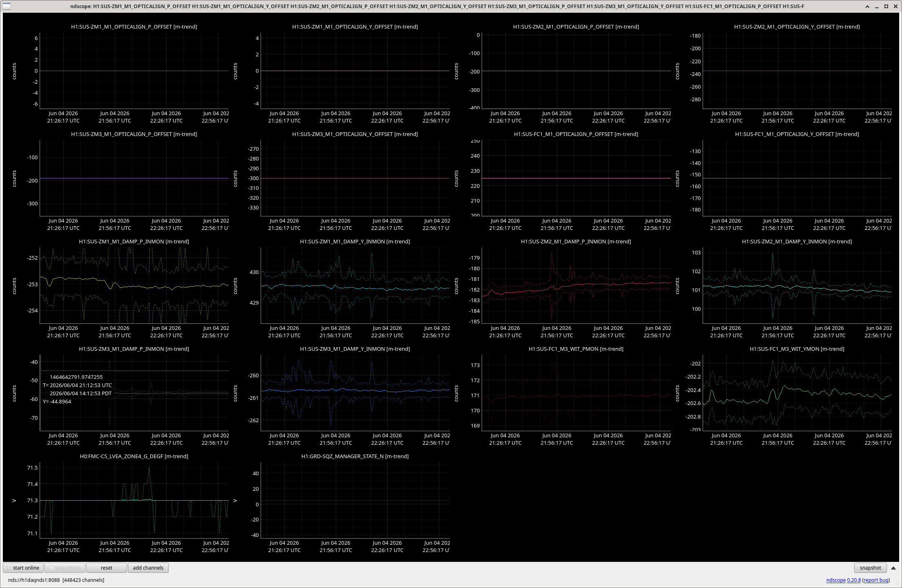Image resolution: width=902 pixels, height=588 pixels.
Task: Click the H1:SUS-ZM1_M1_DAMP_Y_INMON title
Action: click(x=355, y=241)
